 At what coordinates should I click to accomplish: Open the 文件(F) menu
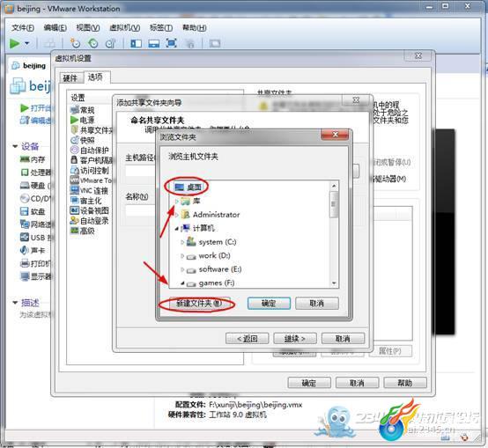click(23, 27)
